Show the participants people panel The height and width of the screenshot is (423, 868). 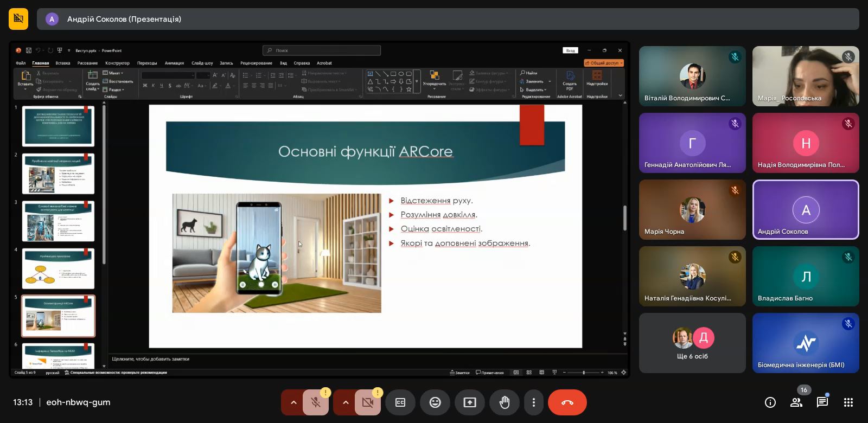(796, 402)
